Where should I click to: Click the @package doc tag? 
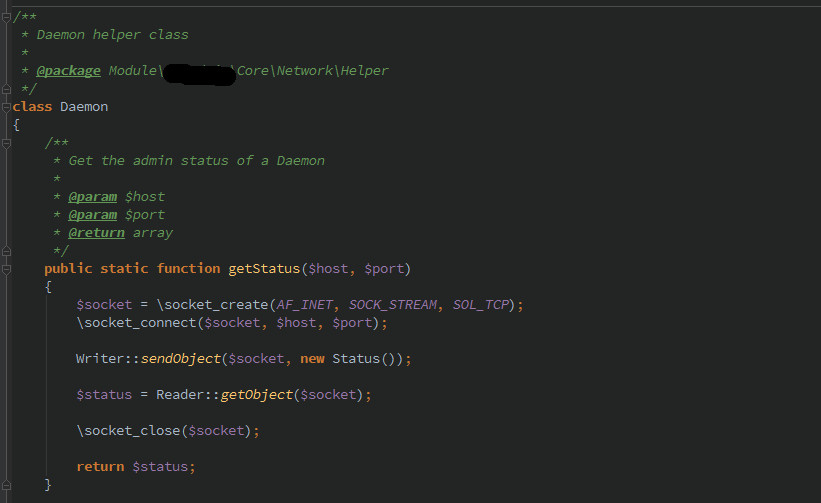coord(68,70)
